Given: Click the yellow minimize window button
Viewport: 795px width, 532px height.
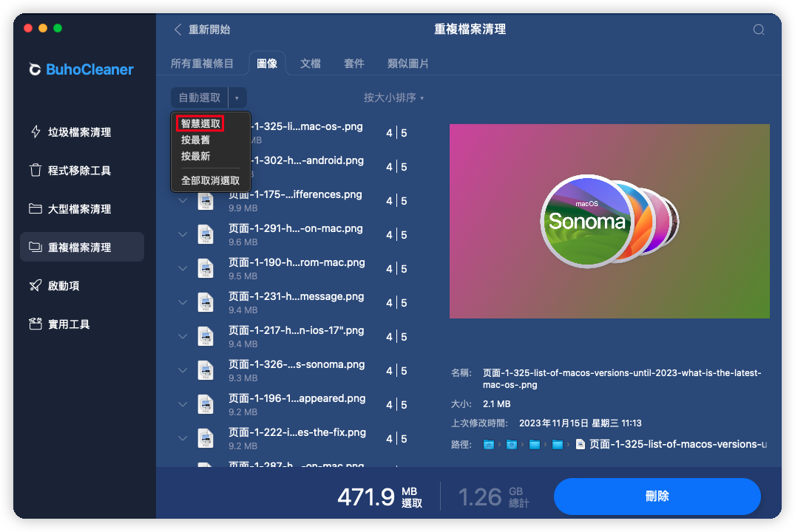Looking at the screenshot, I should [x=43, y=28].
